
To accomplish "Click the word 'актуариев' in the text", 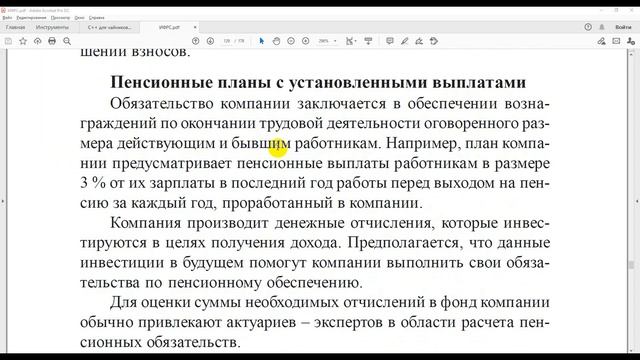I will pos(261,322).
